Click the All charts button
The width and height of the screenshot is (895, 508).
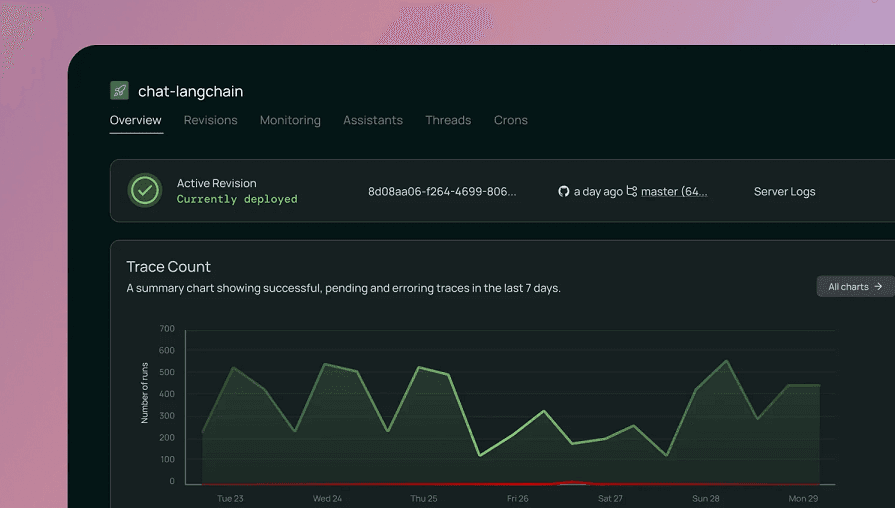(854, 287)
